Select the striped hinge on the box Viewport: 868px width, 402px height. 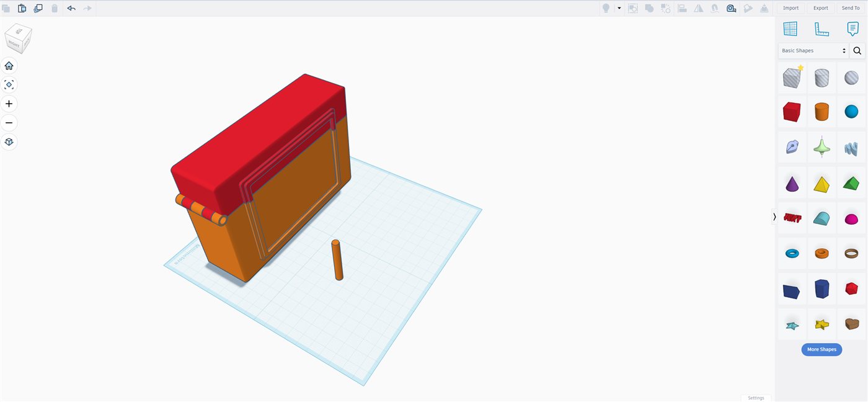[x=201, y=209]
